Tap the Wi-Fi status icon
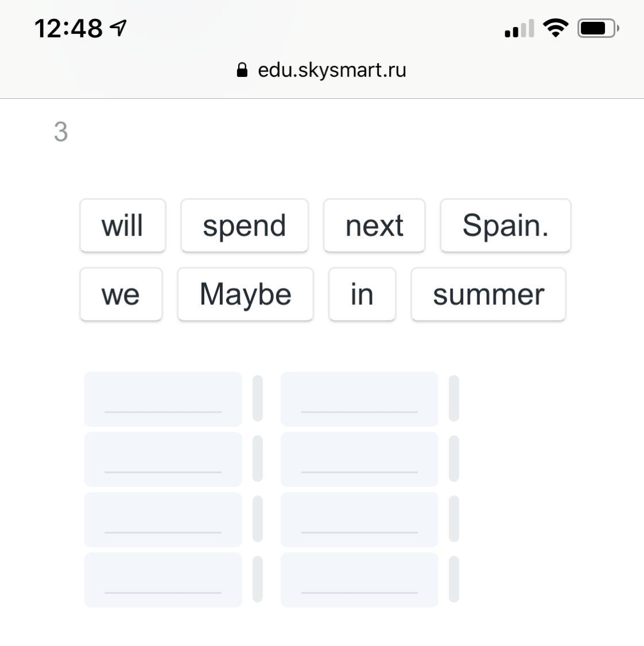The width and height of the screenshot is (644, 646). [x=555, y=28]
